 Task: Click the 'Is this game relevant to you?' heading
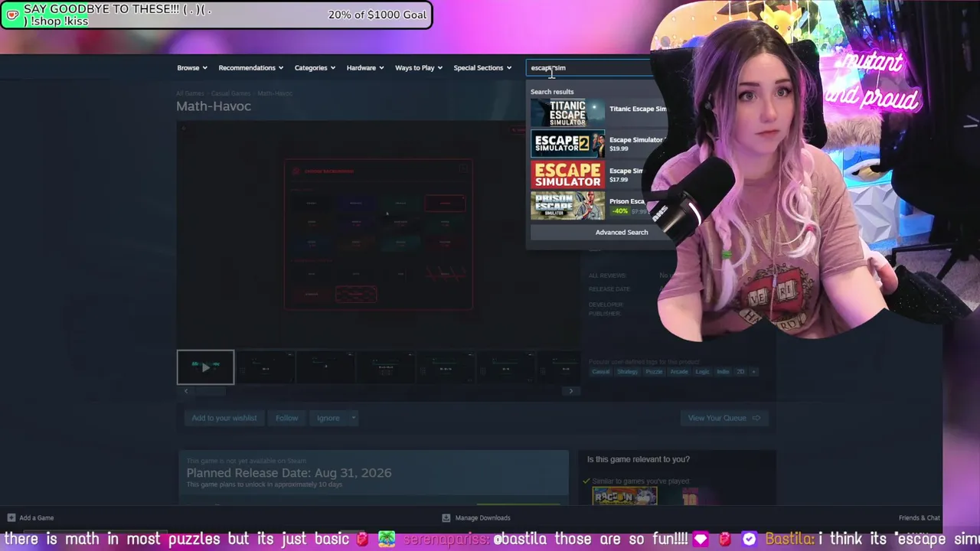(x=639, y=459)
